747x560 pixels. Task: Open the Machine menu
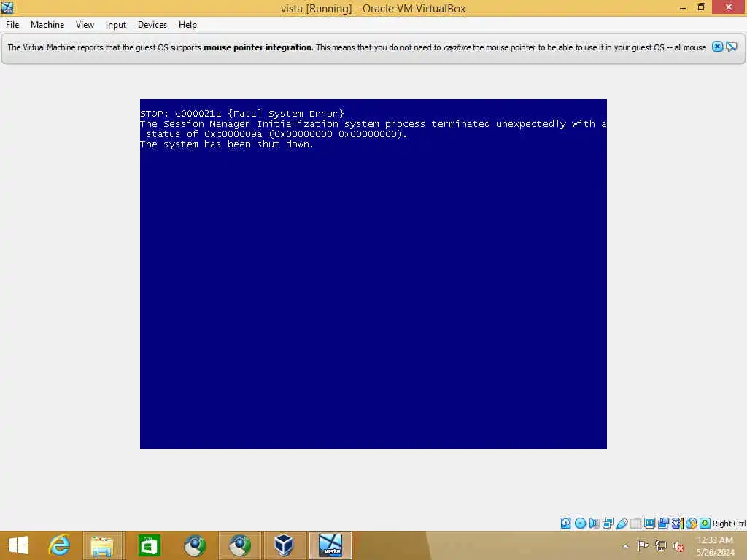47,25
